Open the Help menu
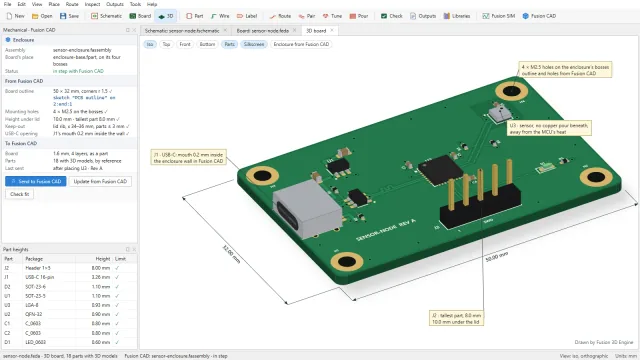The width and height of the screenshot is (640, 360). click(x=152, y=4)
